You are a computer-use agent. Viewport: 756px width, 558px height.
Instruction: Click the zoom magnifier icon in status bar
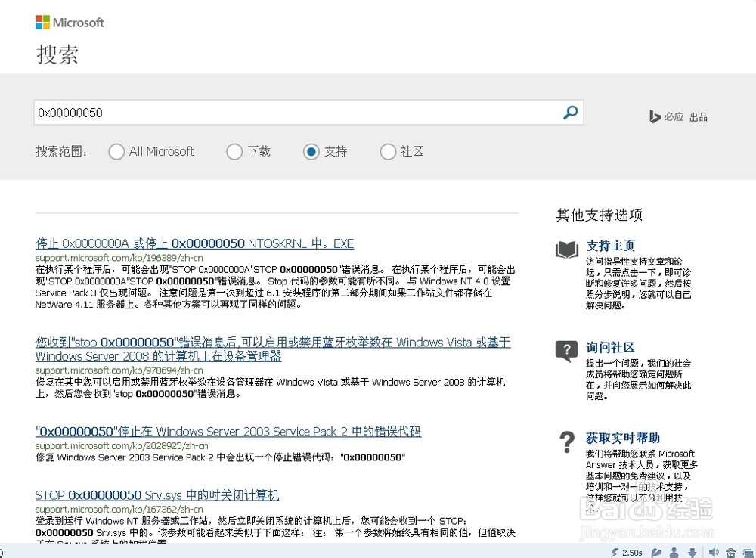(731, 553)
